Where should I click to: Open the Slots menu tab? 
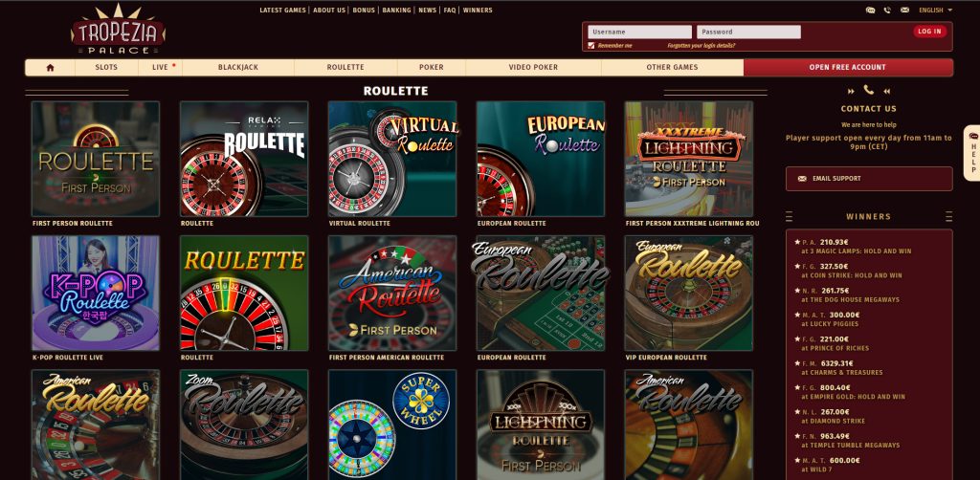coord(106,68)
